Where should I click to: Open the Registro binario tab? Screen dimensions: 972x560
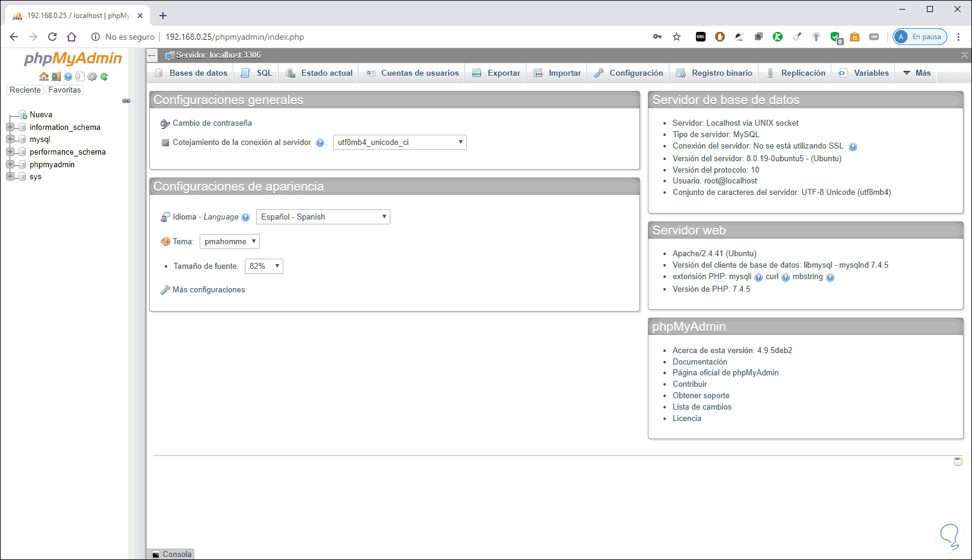point(714,73)
